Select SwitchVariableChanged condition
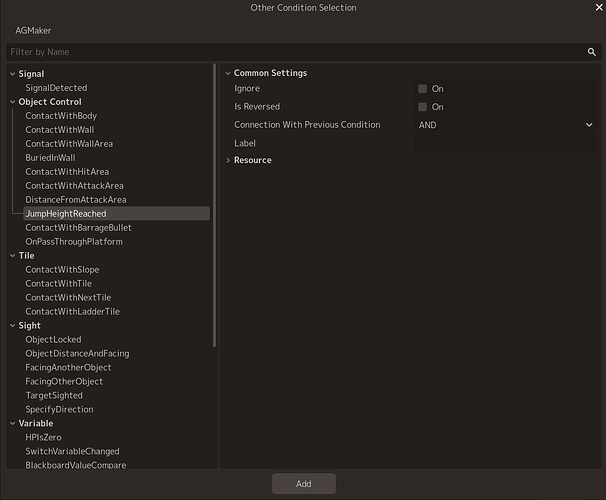Viewport: 606px width, 500px height. pyautogui.click(x=73, y=451)
